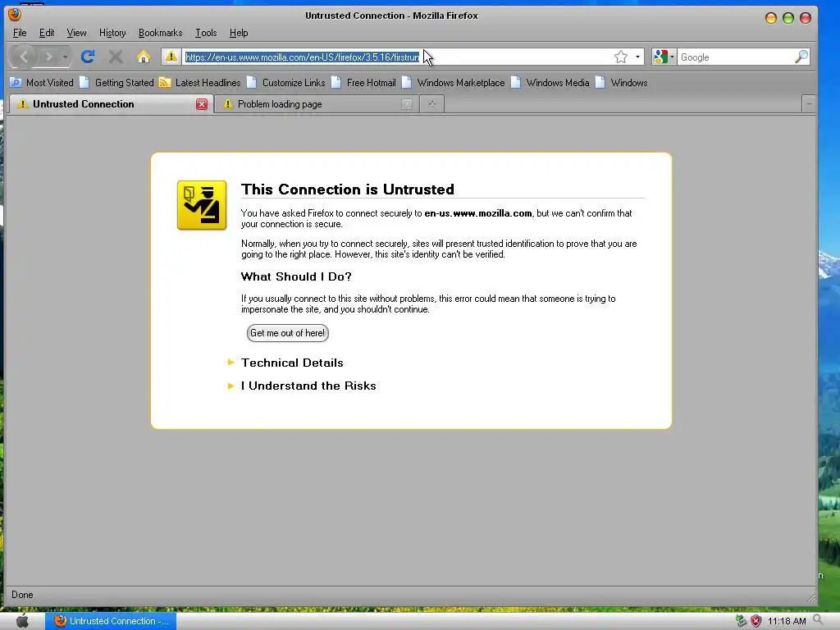Close the Untrusted Connection tab

click(x=202, y=104)
